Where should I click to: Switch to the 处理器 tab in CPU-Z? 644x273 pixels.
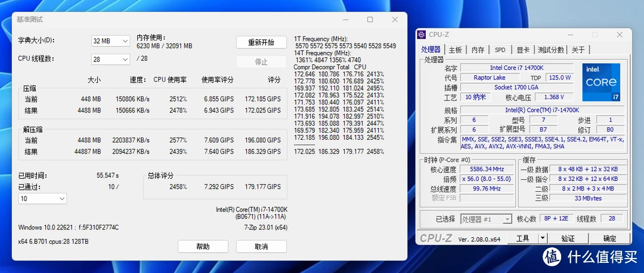point(431,50)
